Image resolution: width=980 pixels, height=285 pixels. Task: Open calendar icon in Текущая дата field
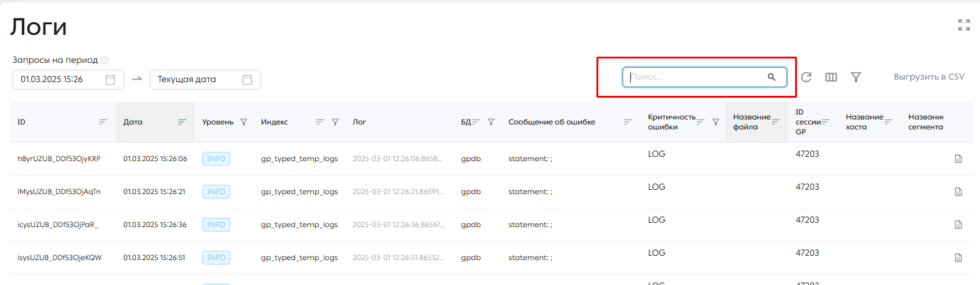point(247,80)
